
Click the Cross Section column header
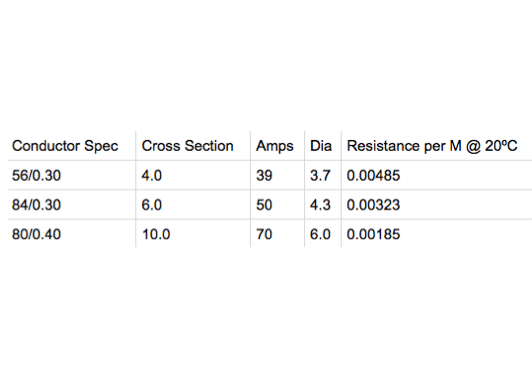click(187, 146)
